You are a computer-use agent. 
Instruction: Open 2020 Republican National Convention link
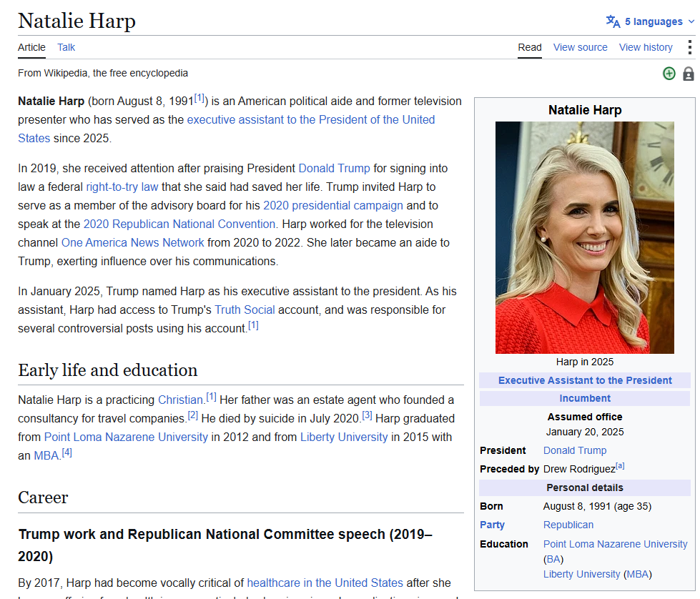click(179, 224)
